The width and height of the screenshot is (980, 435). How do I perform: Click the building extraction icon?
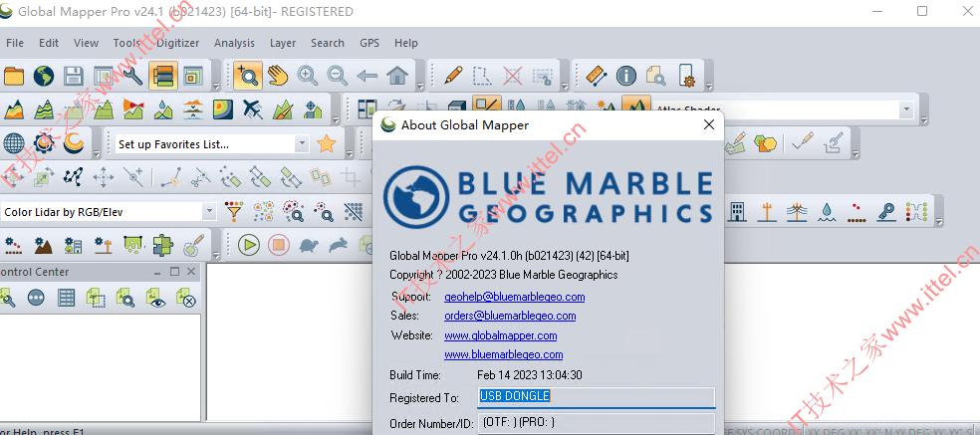click(x=737, y=212)
